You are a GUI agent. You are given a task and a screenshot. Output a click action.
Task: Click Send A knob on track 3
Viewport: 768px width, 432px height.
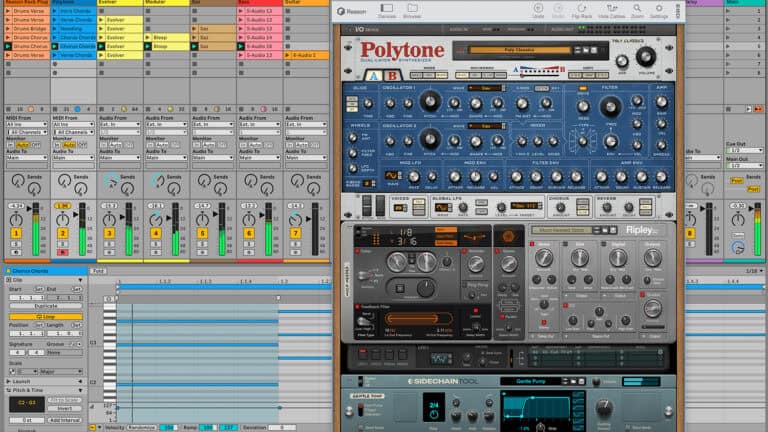111,181
